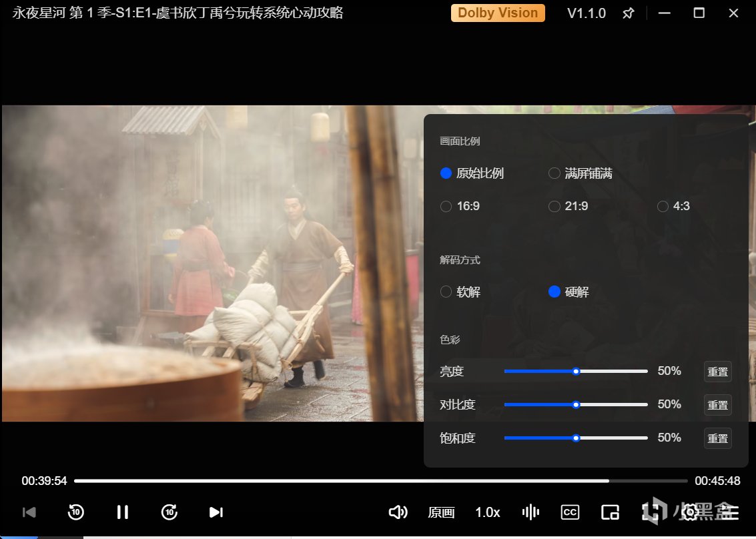Mute the volume speaker icon

398,512
